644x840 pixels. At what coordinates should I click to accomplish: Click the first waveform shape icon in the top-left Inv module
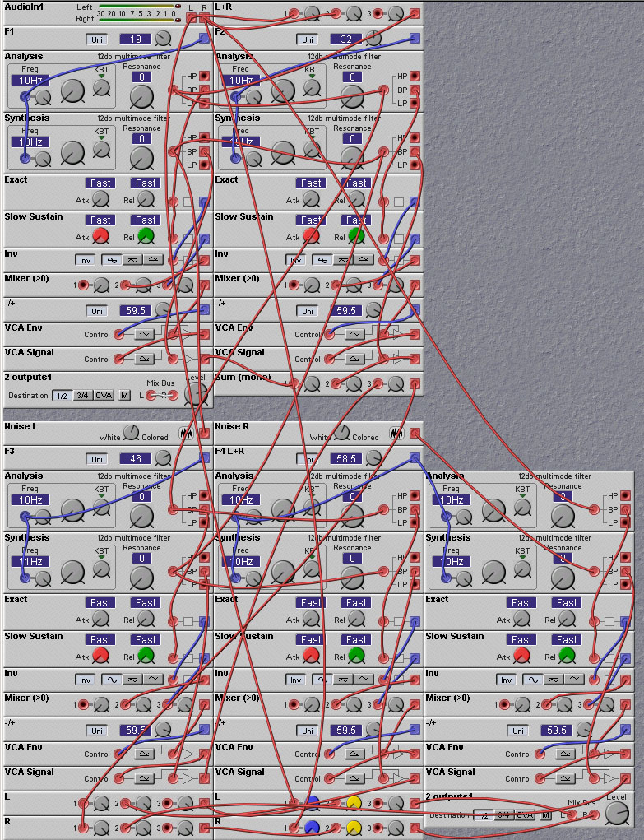110,260
